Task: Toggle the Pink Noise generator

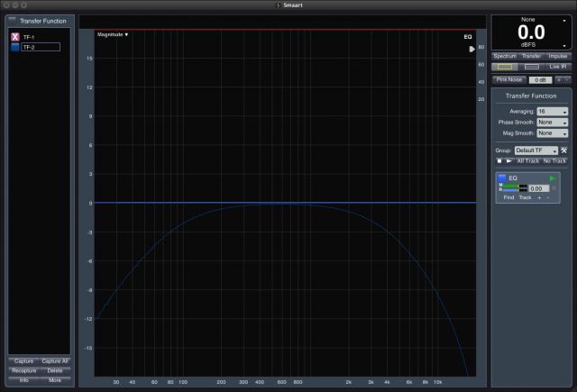Action: coord(508,79)
